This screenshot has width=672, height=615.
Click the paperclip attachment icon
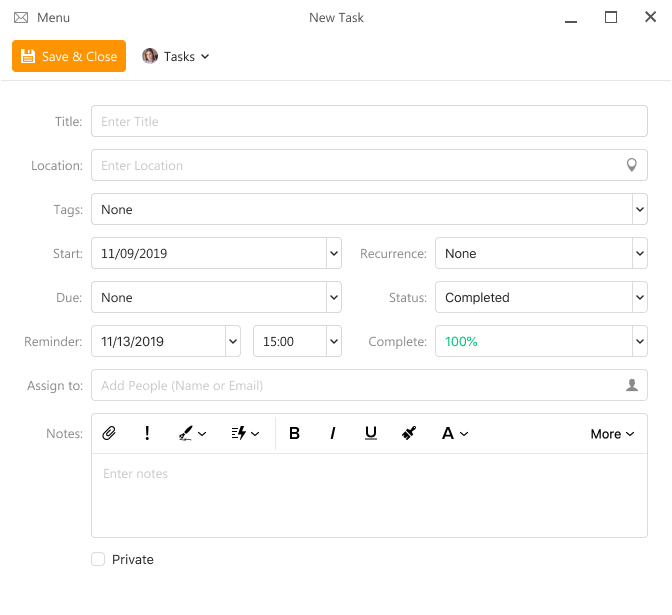click(109, 433)
